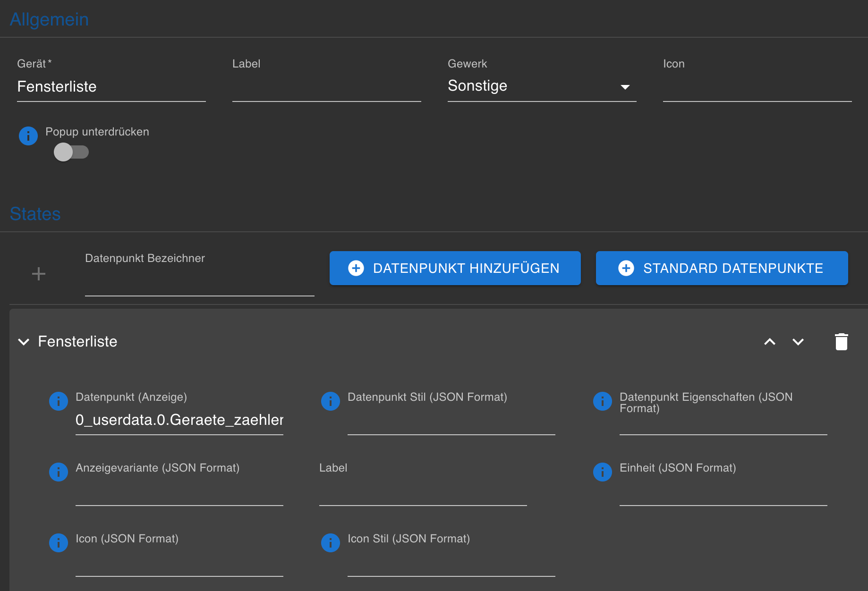This screenshot has height=591, width=868.
Task: Click info icon beside Popup unterdrücken
Action: click(x=28, y=136)
